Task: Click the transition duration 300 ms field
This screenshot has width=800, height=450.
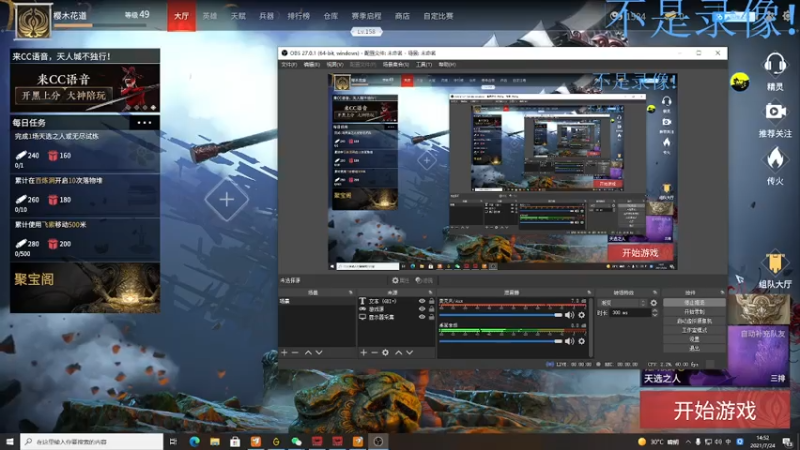Action: (x=630, y=312)
